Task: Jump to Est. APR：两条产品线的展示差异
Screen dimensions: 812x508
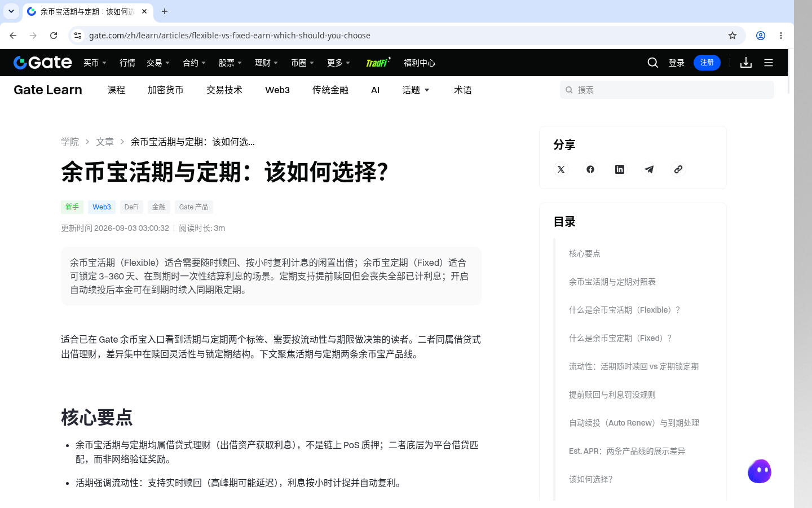Action: pyautogui.click(x=627, y=451)
